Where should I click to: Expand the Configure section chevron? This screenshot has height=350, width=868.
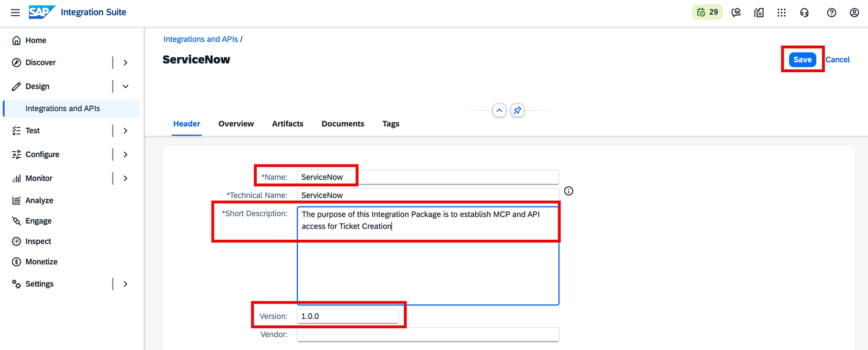coord(125,155)
